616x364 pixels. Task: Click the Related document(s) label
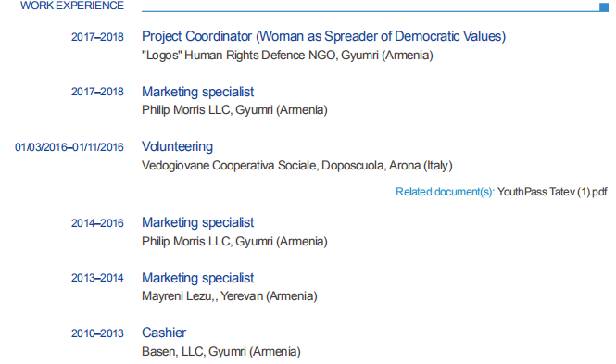coord(445,192)
